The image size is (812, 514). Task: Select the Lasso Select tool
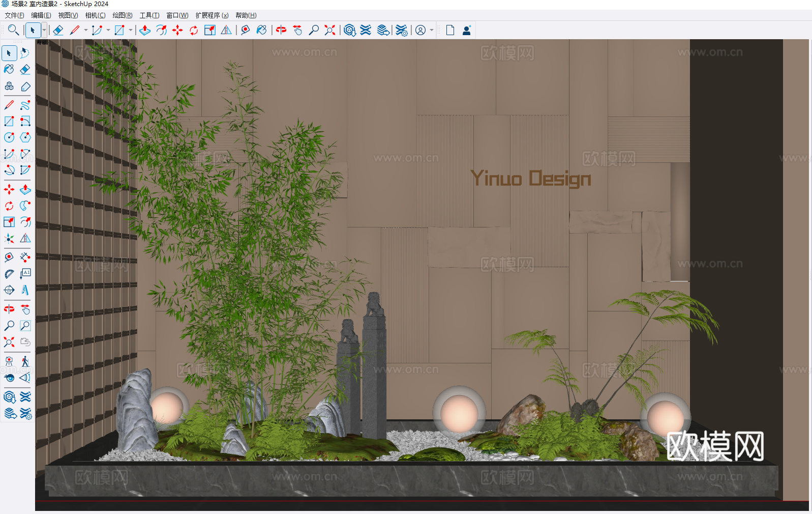pyautogui.click(x=25, y=53)
